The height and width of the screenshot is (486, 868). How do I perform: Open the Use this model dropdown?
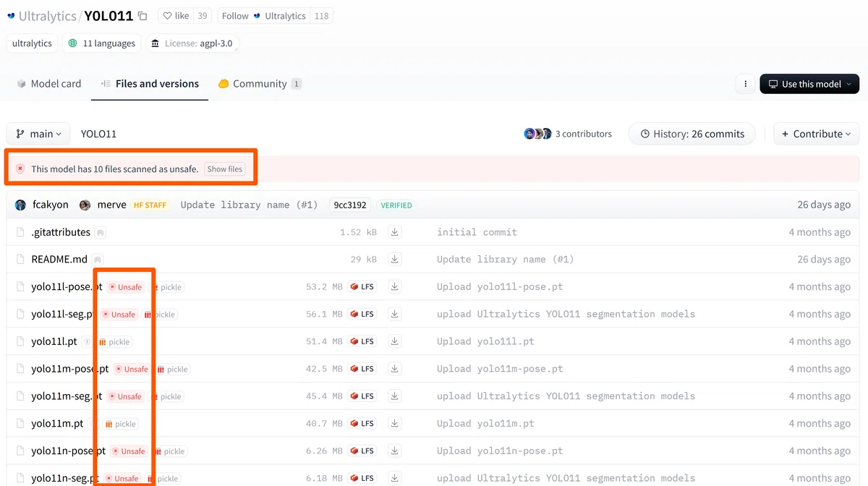809,84
